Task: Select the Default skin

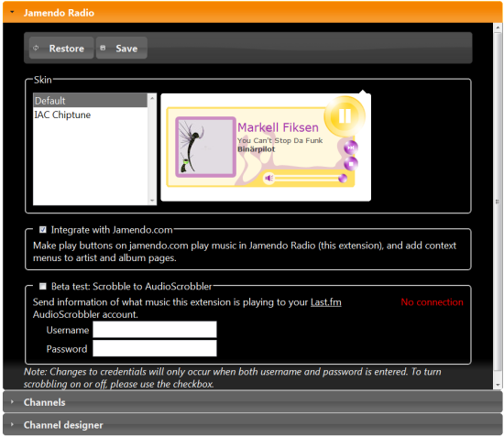Action: tap(91, 101)
